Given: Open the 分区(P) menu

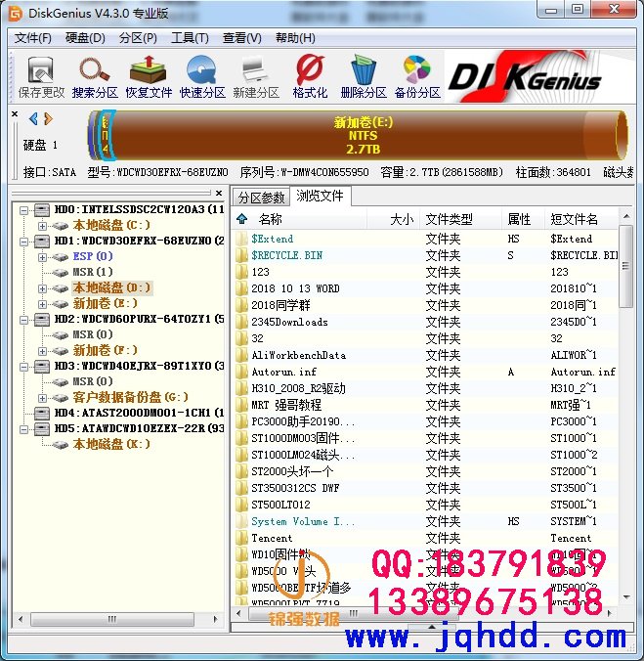Looking at the screenshot, I should (138, 38).
